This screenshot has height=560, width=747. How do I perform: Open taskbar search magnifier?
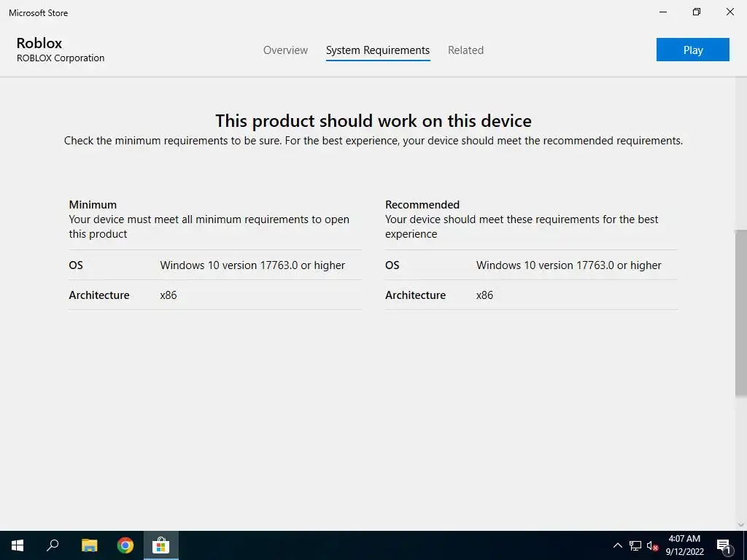point(53,545)
